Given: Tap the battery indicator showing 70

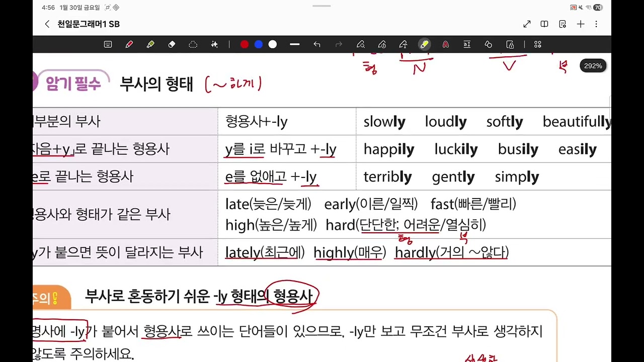Looking at the screenshot, I should (598, 8).
